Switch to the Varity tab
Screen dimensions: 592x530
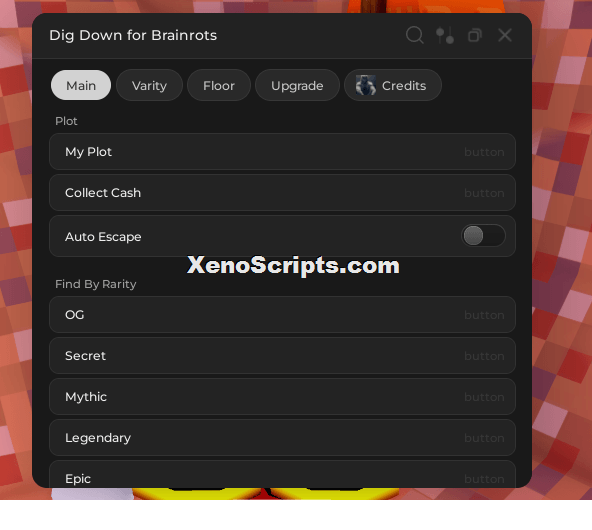150,85
